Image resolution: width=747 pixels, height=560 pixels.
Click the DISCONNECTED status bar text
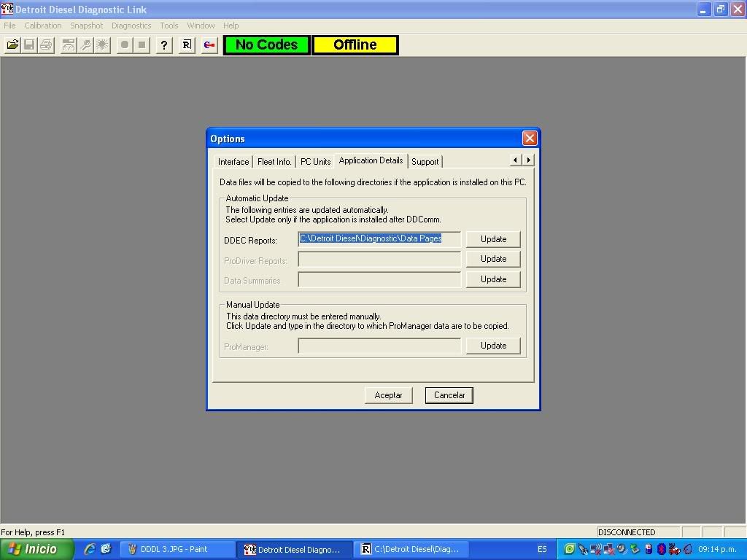[x=627, y=532]
